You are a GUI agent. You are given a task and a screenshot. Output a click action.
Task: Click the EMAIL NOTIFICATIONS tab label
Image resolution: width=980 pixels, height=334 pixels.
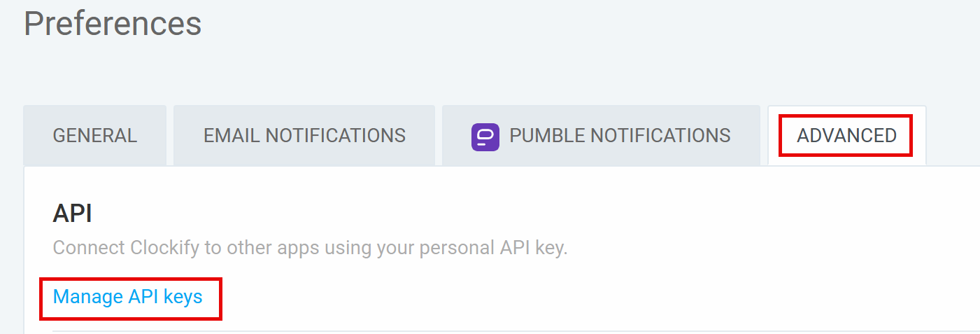point(304,136)
